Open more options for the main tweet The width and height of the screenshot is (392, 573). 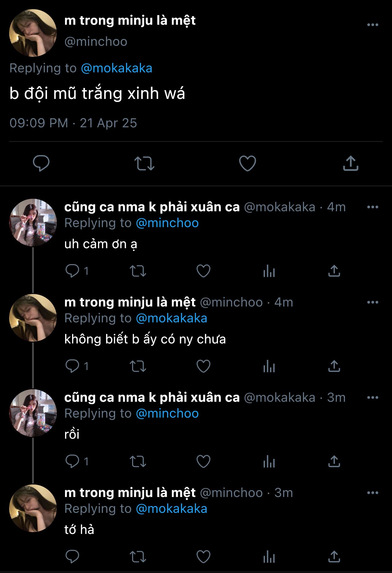[372, 25]
